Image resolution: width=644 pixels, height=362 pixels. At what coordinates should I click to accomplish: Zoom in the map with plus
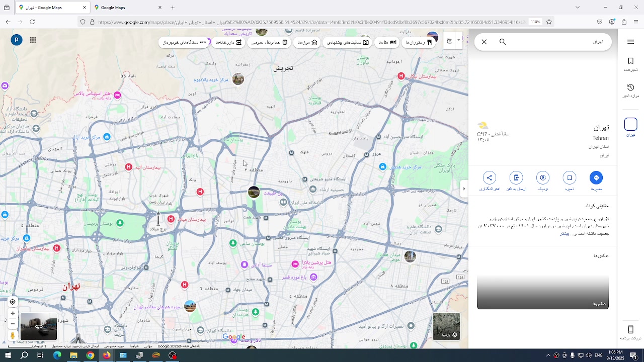[x=13, y=313]
